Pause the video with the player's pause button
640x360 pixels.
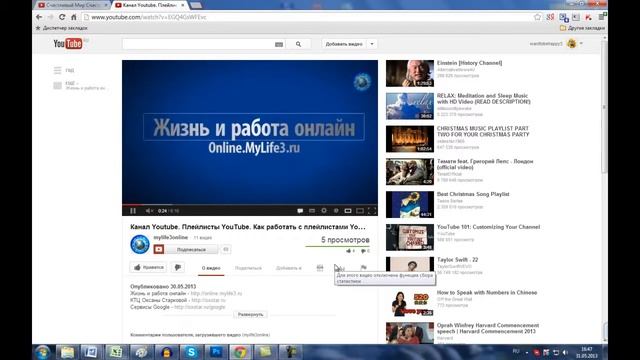[133, 211]
